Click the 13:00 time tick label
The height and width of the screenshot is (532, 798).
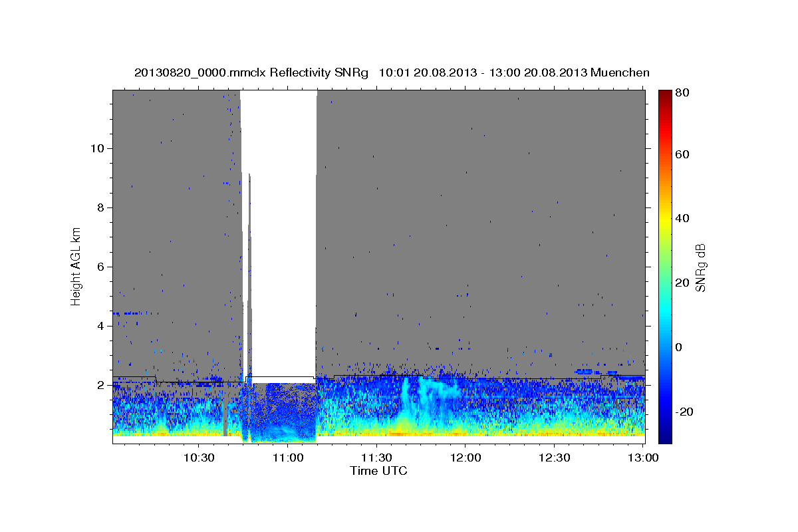point(644,458)
